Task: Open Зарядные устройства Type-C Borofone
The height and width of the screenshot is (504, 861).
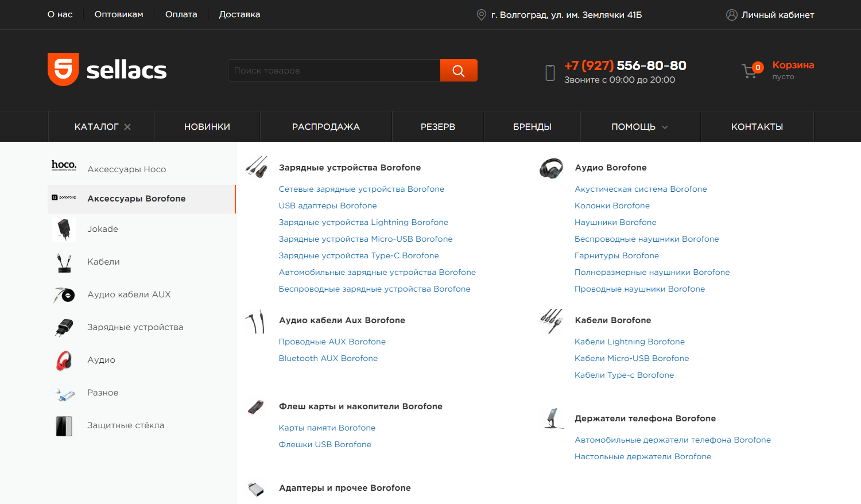Action: [359, 255]
